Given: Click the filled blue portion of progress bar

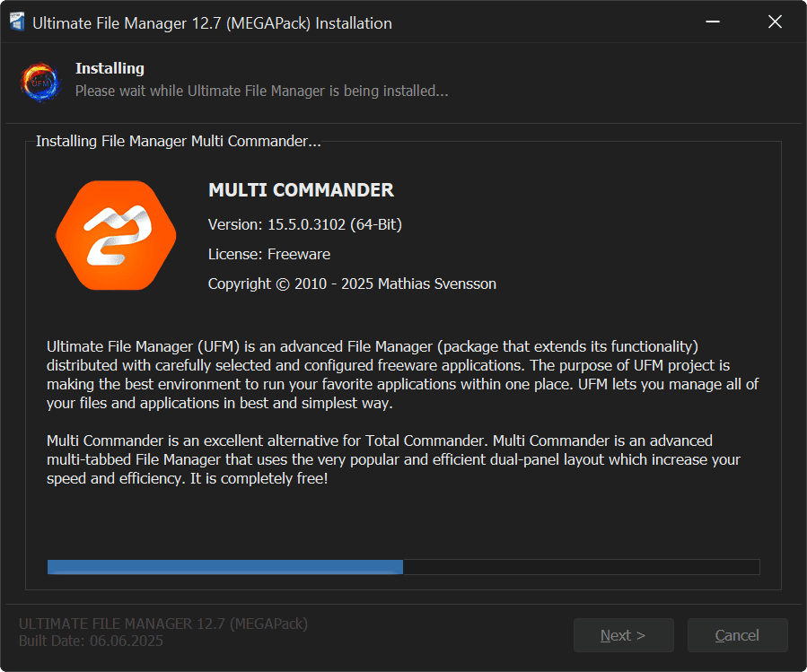Looking at the screenshot, I should [224, 567].
